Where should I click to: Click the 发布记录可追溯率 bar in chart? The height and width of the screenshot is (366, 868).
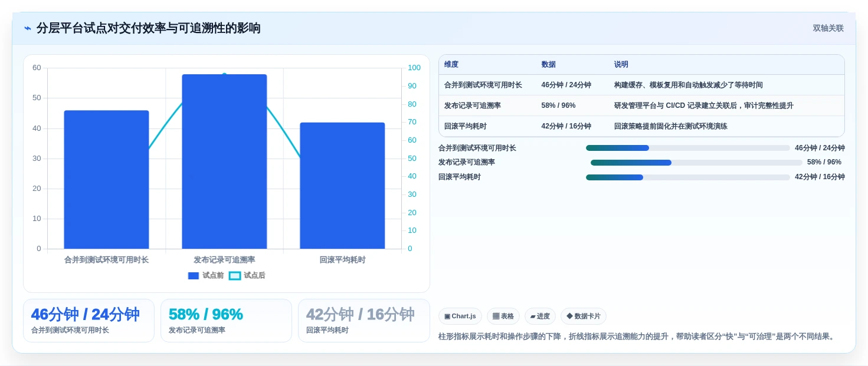click(224, 161)
